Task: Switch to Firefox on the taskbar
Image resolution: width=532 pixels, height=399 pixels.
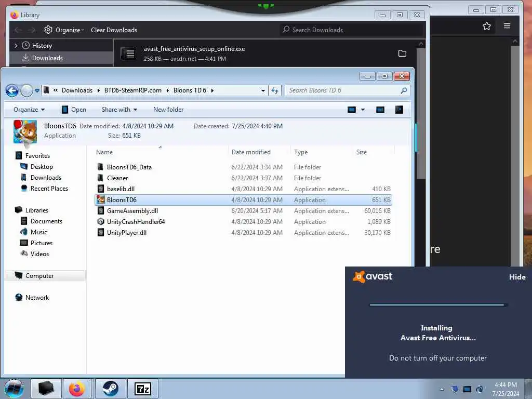Action: pos(77,389)
